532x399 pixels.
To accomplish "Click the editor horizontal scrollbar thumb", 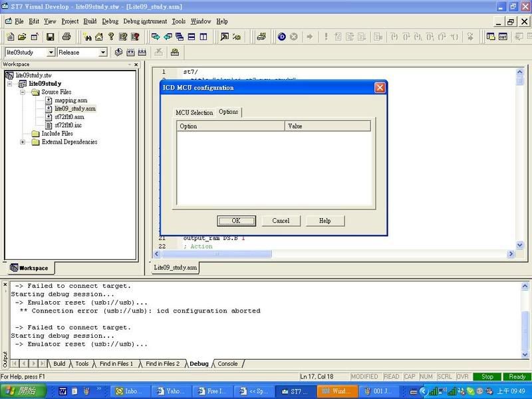I will [217, 254].
